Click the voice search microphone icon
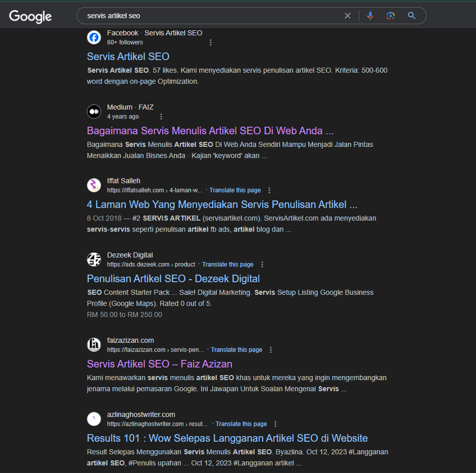Image resolution: width=476 pixels, height=473 pixels. point(370,16)
